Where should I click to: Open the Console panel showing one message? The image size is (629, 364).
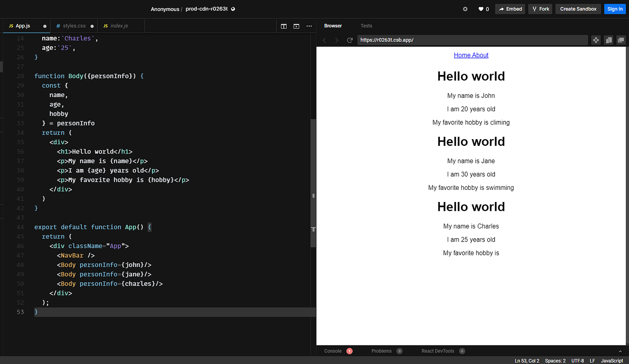pyautogui.click(x=332, y=351)
